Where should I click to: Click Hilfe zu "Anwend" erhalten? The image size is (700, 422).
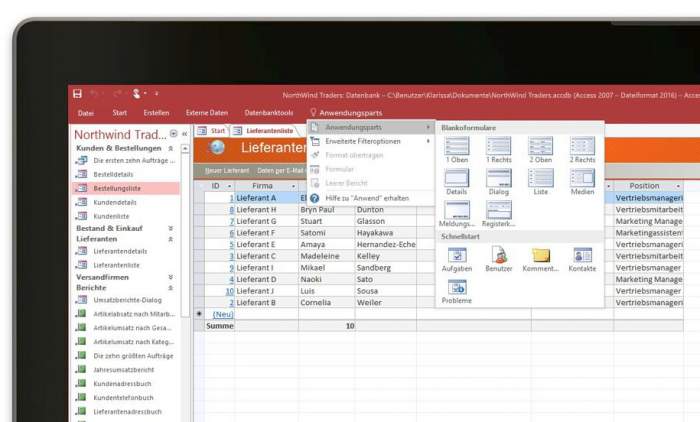[x=371, y=198]
